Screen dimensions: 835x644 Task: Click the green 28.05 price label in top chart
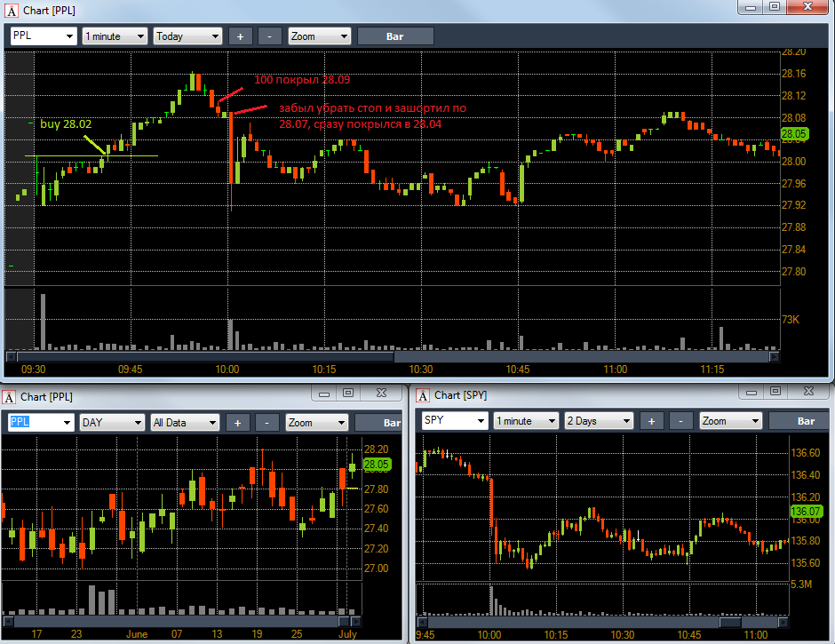click(x=794, y=134)
